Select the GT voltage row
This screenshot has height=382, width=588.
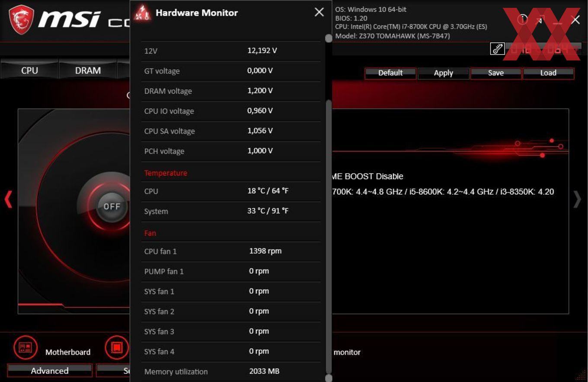231,71
